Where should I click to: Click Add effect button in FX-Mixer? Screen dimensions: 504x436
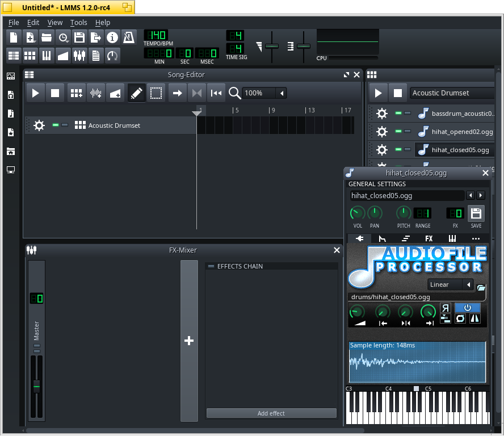click(x=271, y=413)
